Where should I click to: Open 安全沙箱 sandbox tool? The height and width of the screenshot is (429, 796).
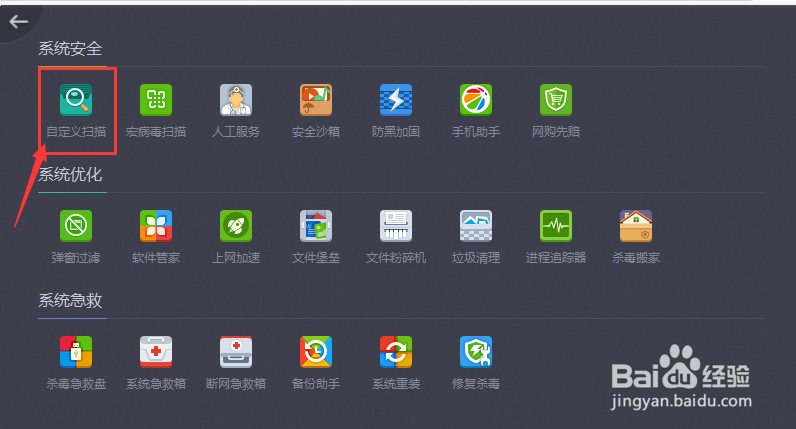(316, 100)
